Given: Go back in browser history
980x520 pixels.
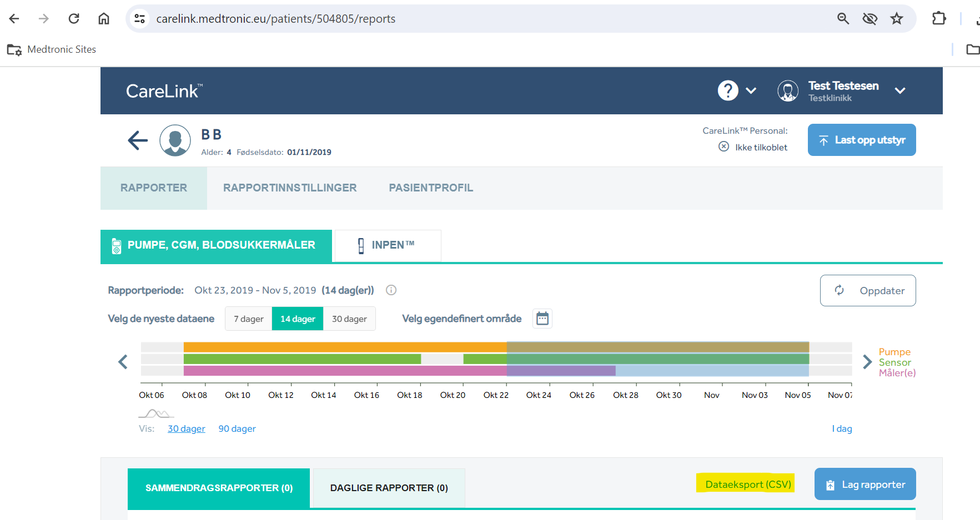Looking at the screenshot, I should coord(14,19).
